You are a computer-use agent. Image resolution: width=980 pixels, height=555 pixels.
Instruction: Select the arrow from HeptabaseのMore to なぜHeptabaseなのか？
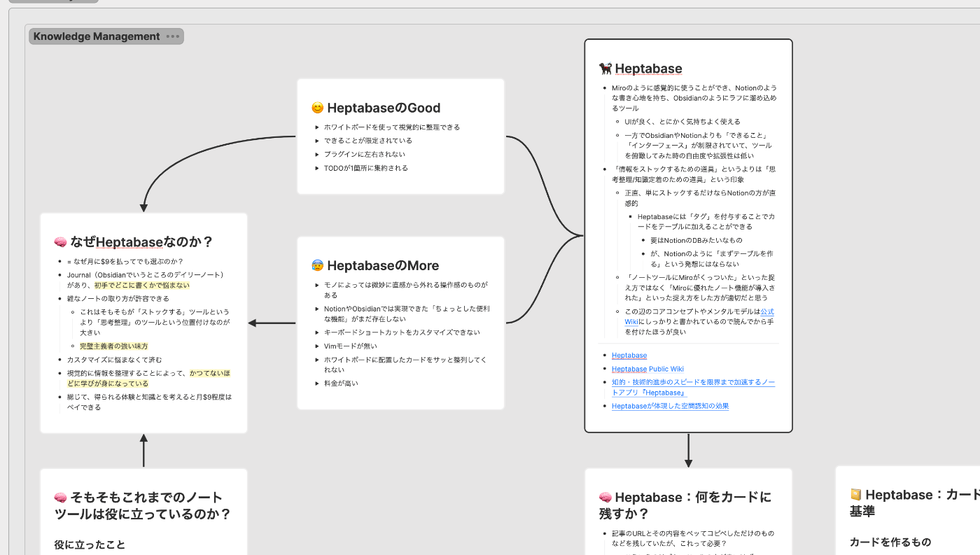[272, 323]
